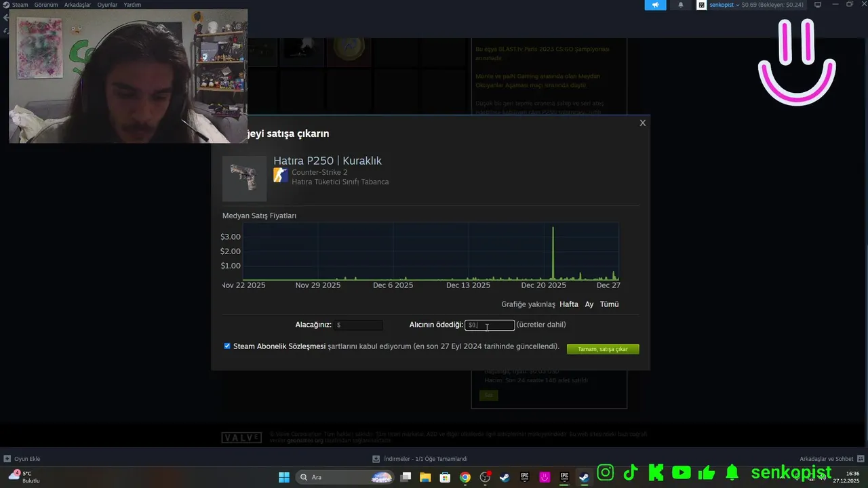The width and height of the screenshot is (868, 488).
Task: Open the weather widget showing 5°C
Action: point(24,476)
